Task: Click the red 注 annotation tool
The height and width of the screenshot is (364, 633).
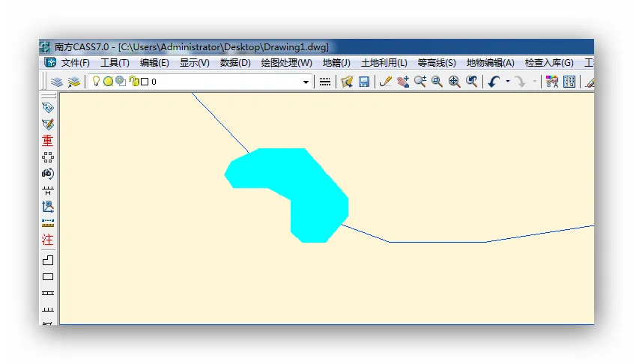Action: pyautogui.click(x=48, y=240)
